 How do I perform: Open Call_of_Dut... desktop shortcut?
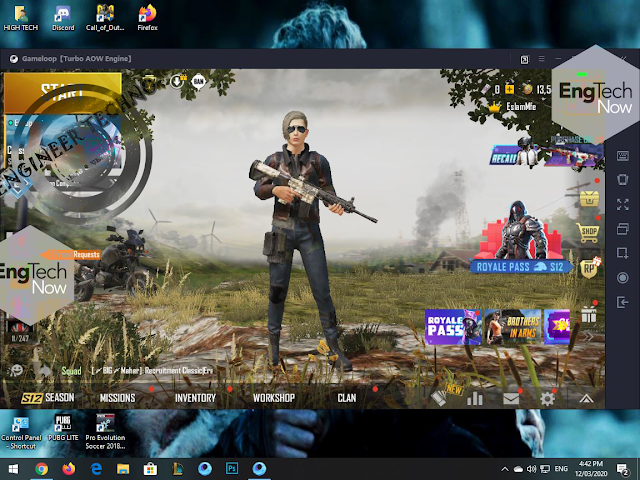[105, 18]
